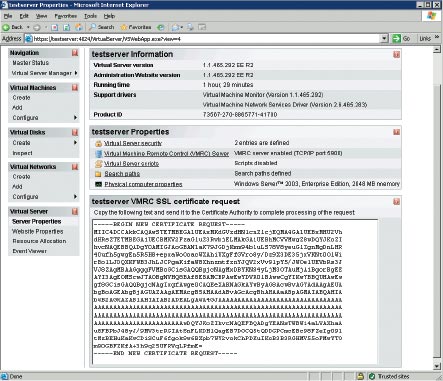The height and width of the screenshot is (381, 443).
Task: Click the Forward arrow in the toolbar
Action: (x=37, y=27)
